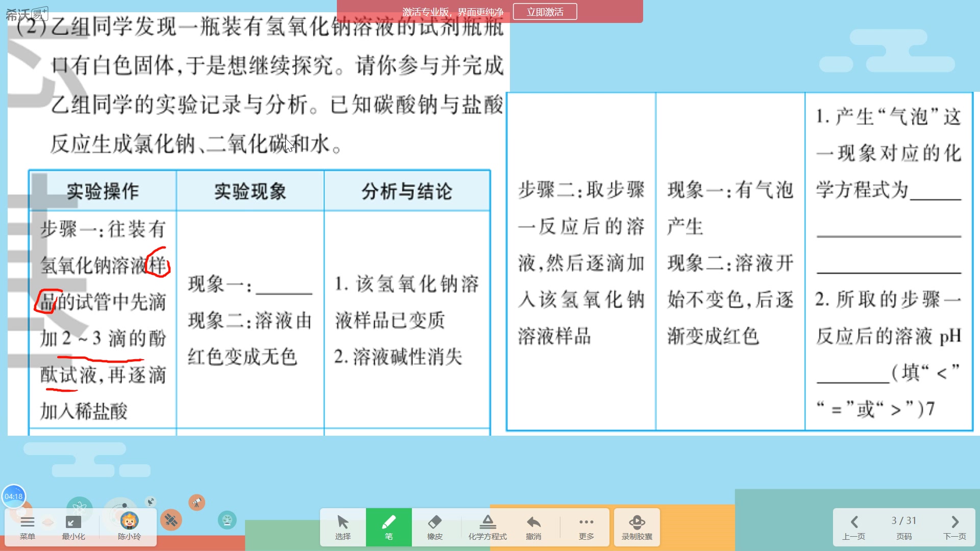Click the text 液样品已变质
Screen dimensions: 980x551
(x=390, y=320)
